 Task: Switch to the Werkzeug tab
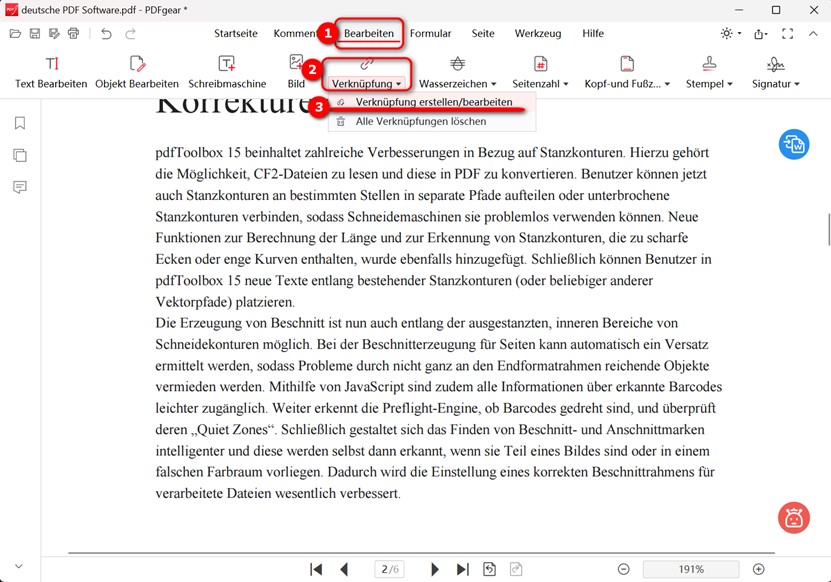(x=537, y=33)
